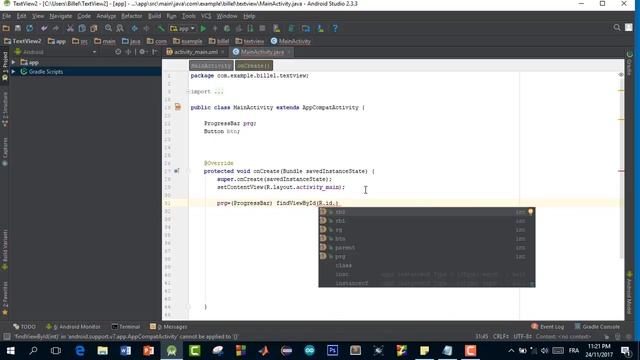Click the MainActivity breadcrumb item
The width and height of the screenshot is (640, 360).
[x=291, y=41]
